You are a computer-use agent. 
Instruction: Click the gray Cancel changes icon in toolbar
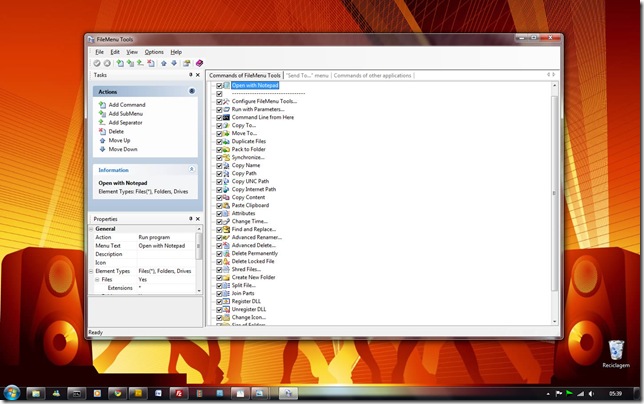pos(107,63)
